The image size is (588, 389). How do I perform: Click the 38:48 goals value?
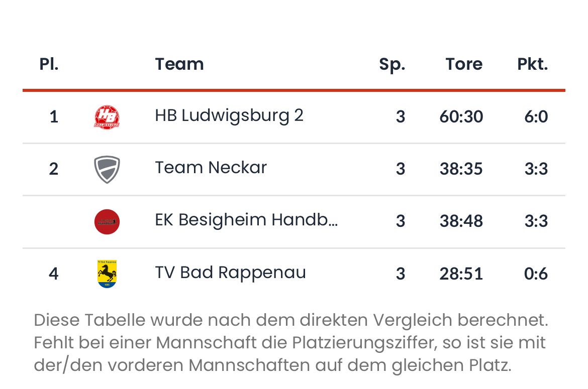coord(461,221)
